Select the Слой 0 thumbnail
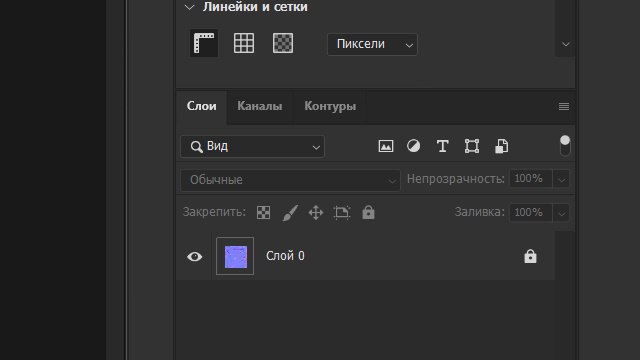640x360 pixels. (x=235, y=256)
